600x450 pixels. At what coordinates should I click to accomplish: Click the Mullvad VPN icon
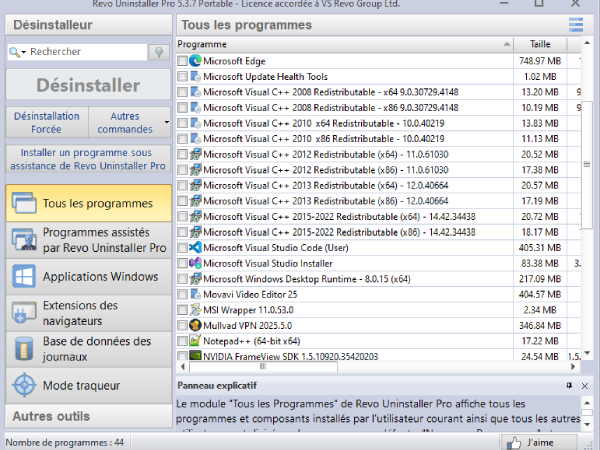point(195,326)
